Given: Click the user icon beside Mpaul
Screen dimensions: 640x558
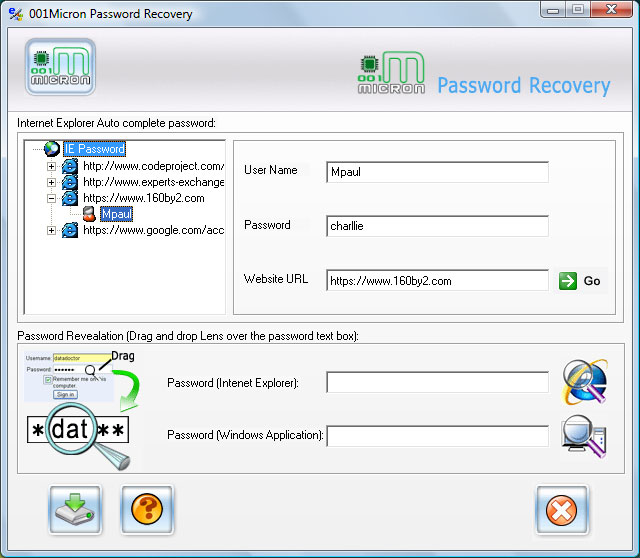Looking at the screenshot, I should click(x=89, y=214).
